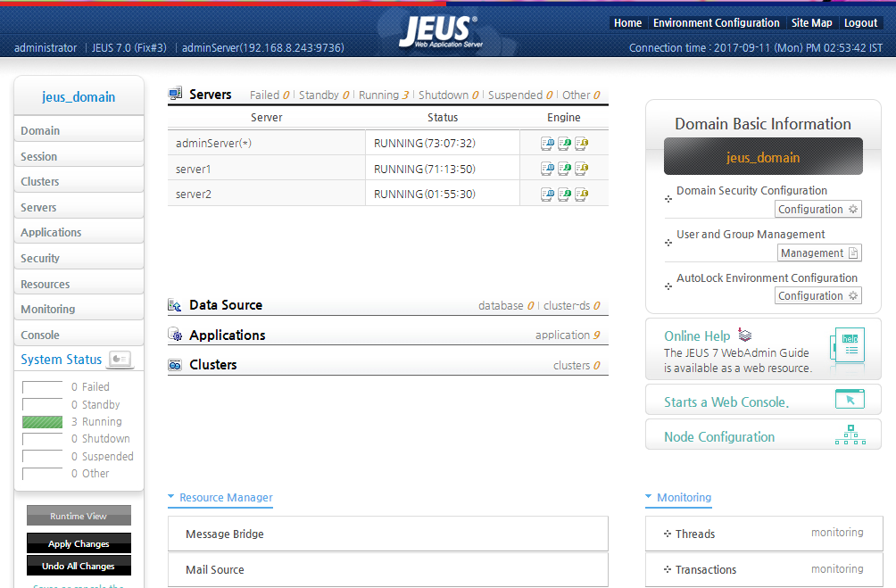Open Console in the left menu
This screenshot has width=896, height=588.
coord(79,335)
